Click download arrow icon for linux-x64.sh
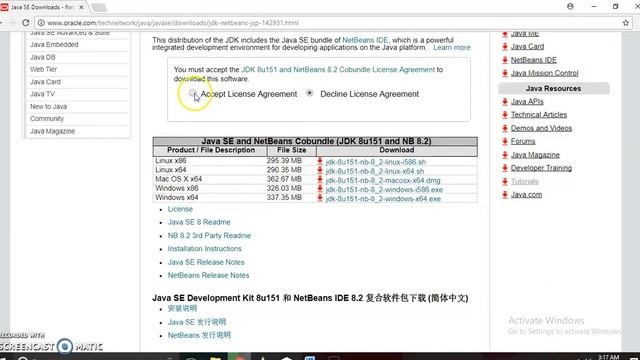This screenshot has height=360, width=640. (320, 171)
